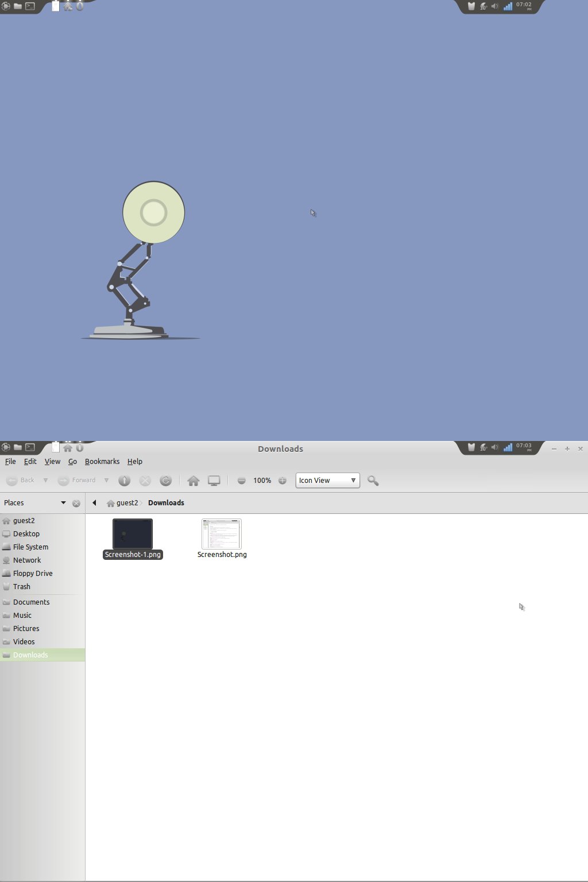The image size is (588, 882).
Task: Click the Downloads path bar button
Action: pyautogui.click(x=166, y=503)
